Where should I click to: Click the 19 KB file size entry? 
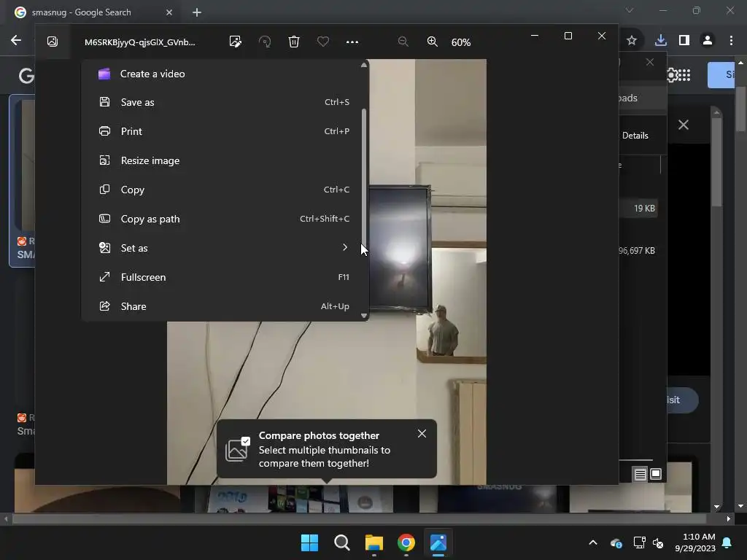tap(644, 209)
